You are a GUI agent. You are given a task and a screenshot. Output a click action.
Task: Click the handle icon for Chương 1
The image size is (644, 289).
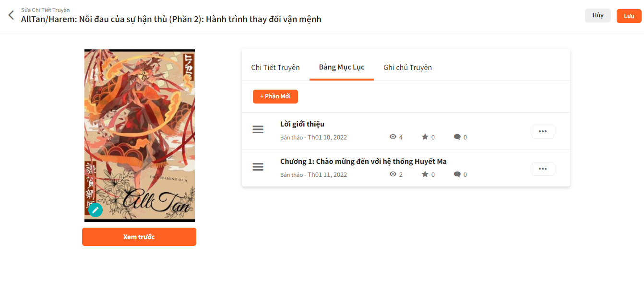[258, 167]
